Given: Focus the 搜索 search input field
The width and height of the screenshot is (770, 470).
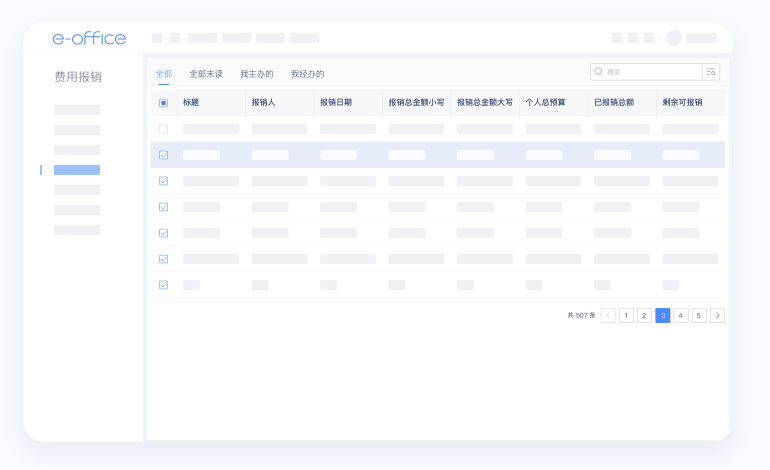Looking at the screenshot, I should tap(650, 72).
